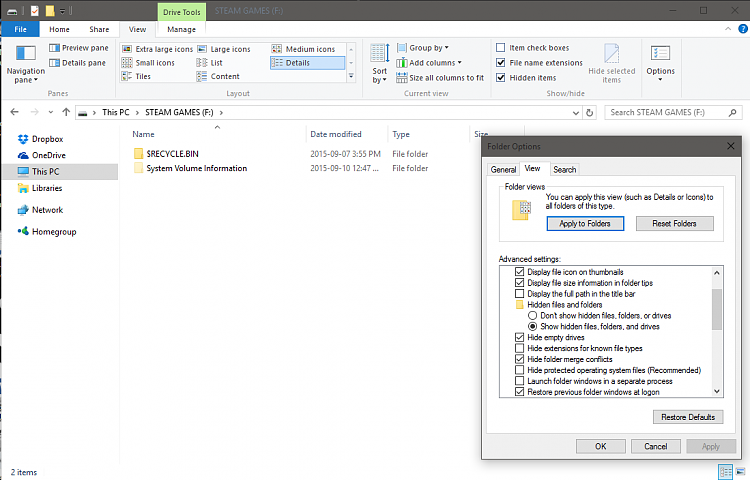Click the Apply to Folders button

[x=585, y=223]
